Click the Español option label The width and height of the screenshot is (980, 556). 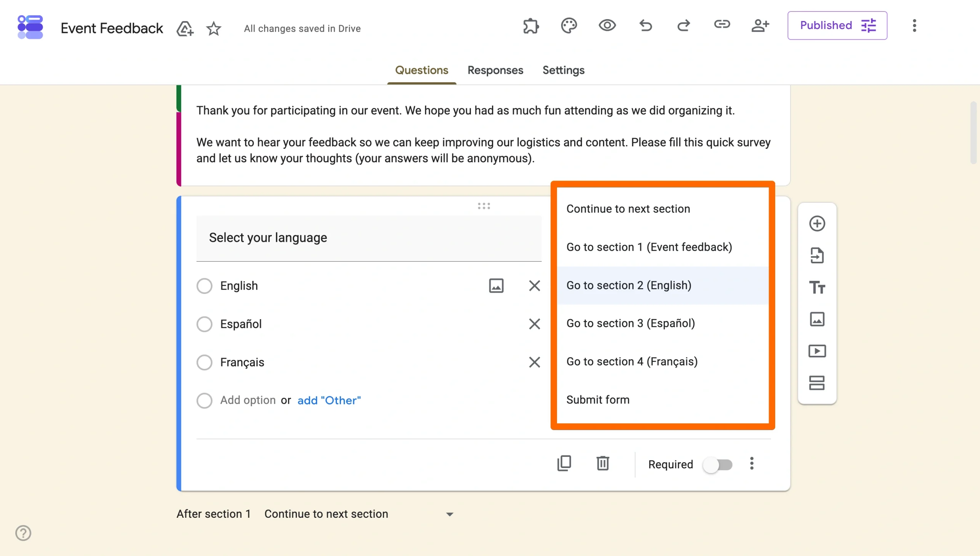241,324
